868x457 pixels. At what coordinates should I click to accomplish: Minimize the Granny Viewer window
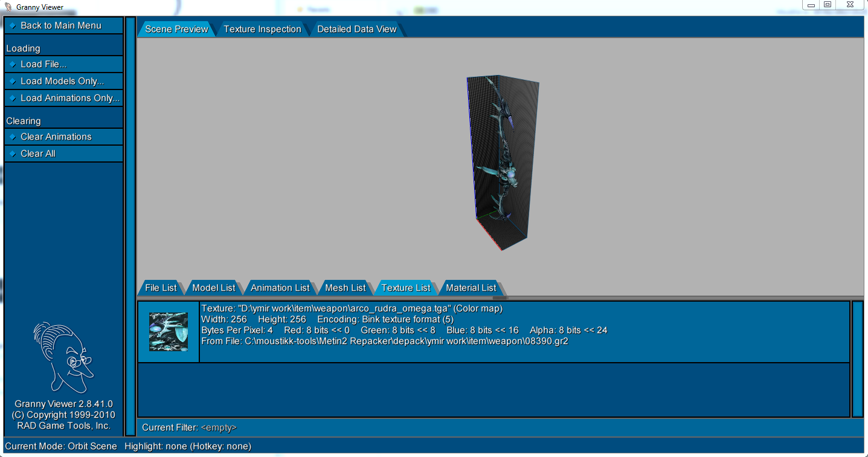pyautogui.click(x=811, y=4)
